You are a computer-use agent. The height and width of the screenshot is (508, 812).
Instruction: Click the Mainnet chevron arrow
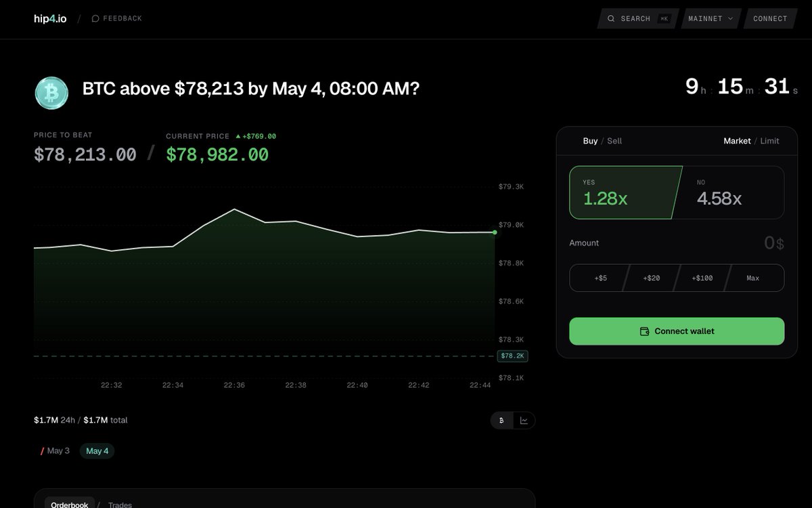click(731, 19)
